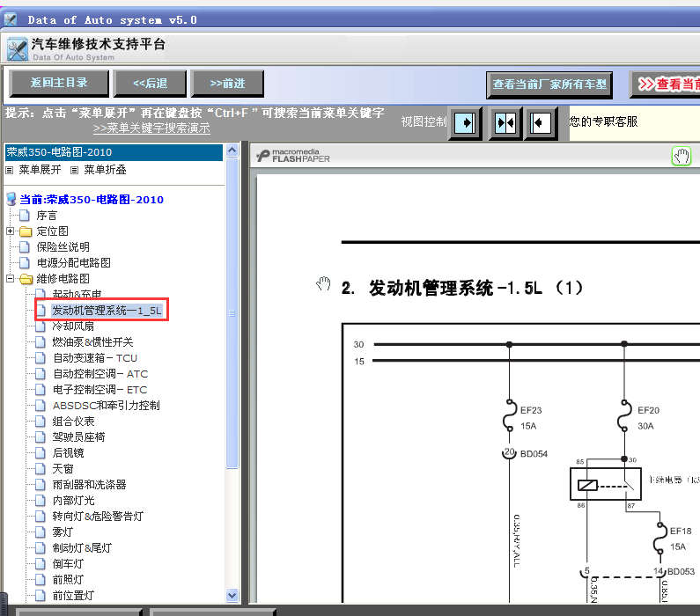Click the 保险丝说明 page icon

[x=25, y=246]
